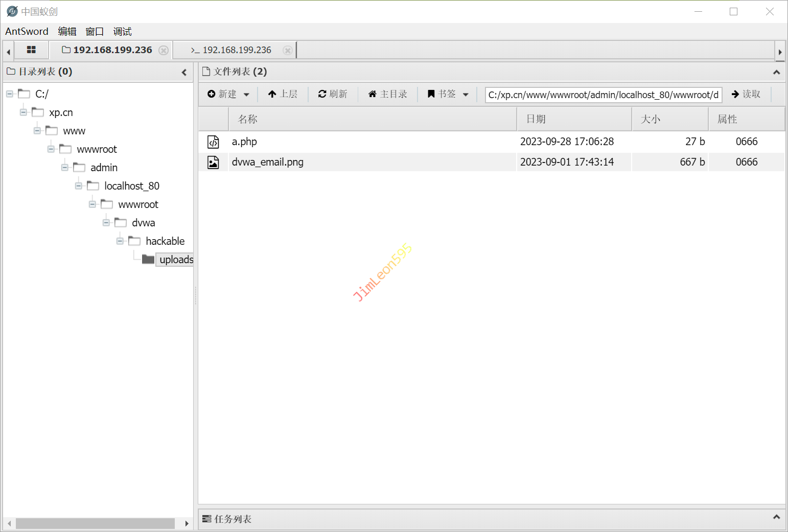Expand the 任务列表 task panel
The width and height of the screenshot is (788, 532).
(x=776, y=517)
